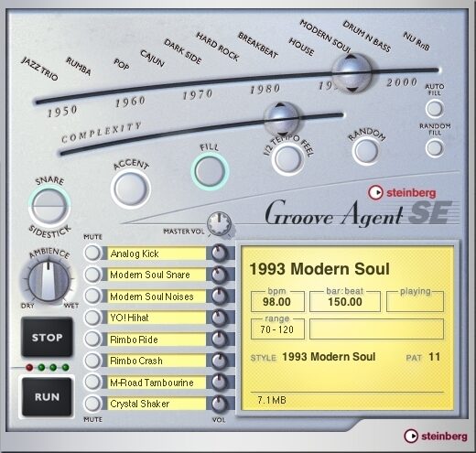The width and height of the screenshot is (476, 453).
Task: Click the 1960 timeline year mark
Action: pos(130,102)
